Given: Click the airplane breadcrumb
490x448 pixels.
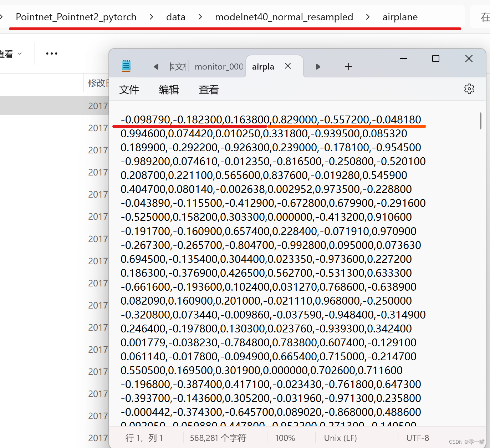Looking at the screenshot, I should [400, 17].
